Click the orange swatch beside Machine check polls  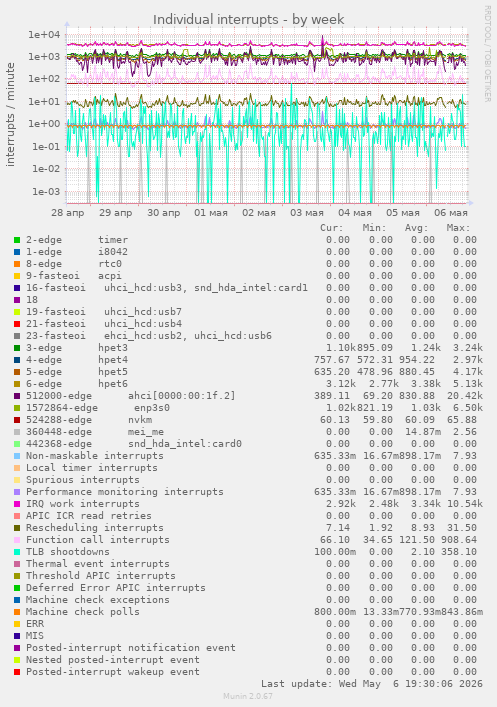[17, 612]
